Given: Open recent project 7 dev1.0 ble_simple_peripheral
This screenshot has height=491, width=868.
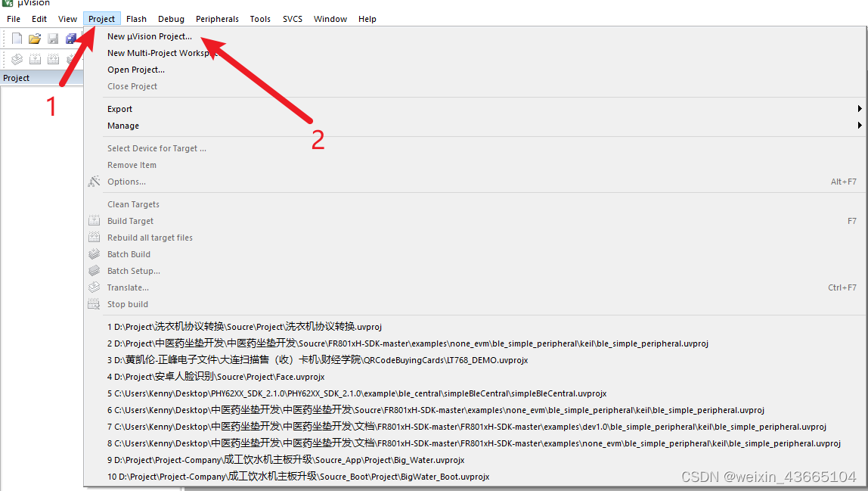Looking at the screenshot, I should click(x=475, y=426).
